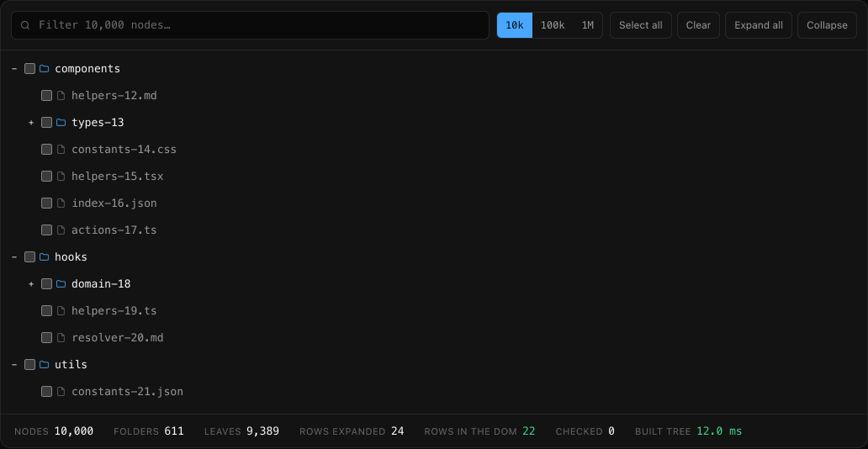
Task: Click the actions-17.ts file name
Action: click(114, 230)
